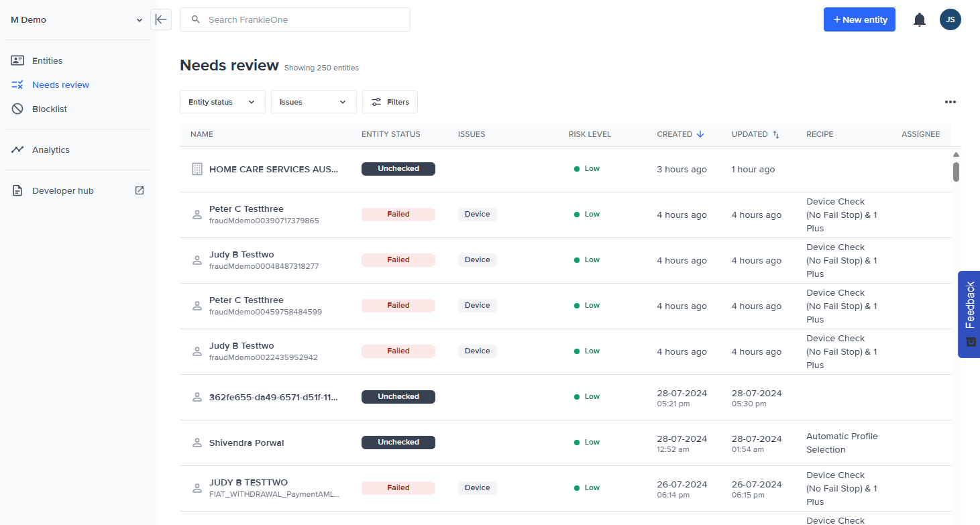The height and width of the screenshot is (525, 980).
Task: Collapse the sidebar with the arrow icon
Action: [161, 19]
